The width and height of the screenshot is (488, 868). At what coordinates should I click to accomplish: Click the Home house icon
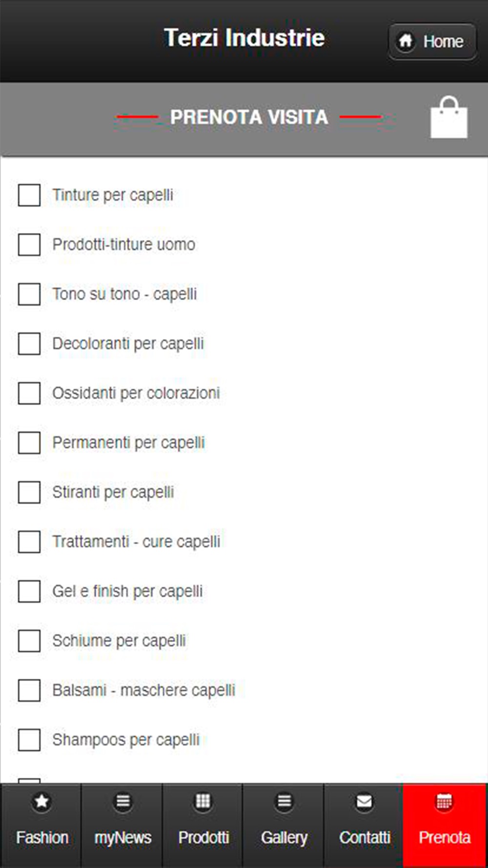click(406, 41)
